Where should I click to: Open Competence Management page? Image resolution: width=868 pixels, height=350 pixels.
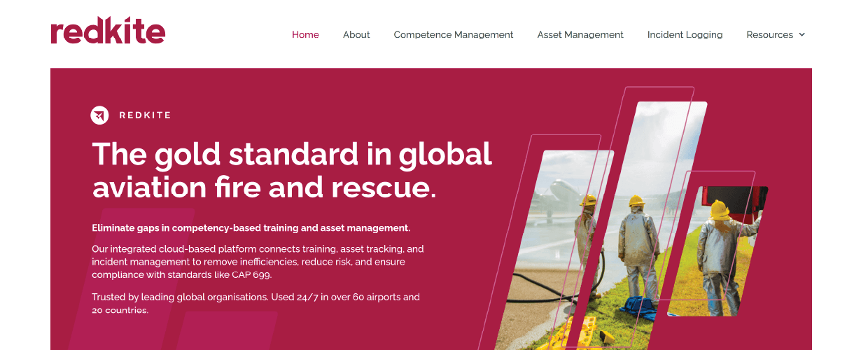[454, 34]
